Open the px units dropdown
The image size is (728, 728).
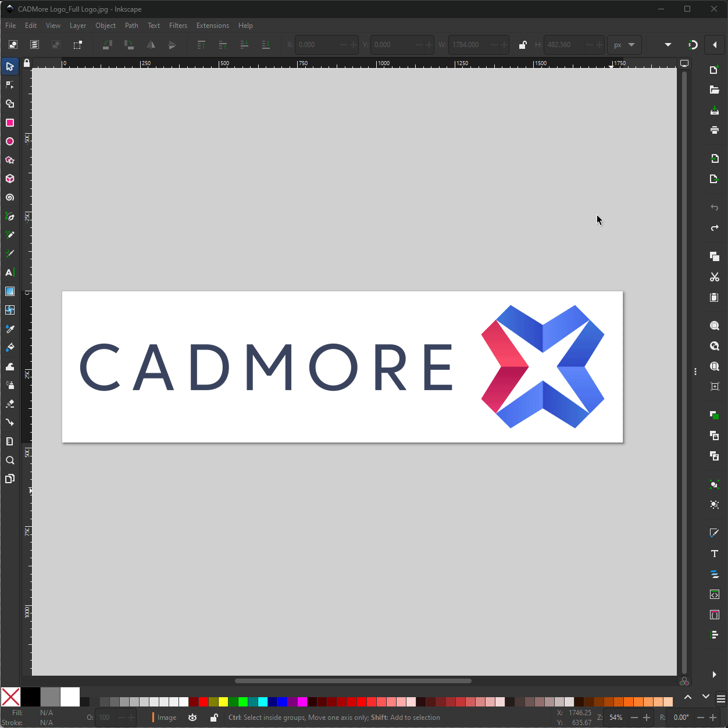(x=624, y=45)
